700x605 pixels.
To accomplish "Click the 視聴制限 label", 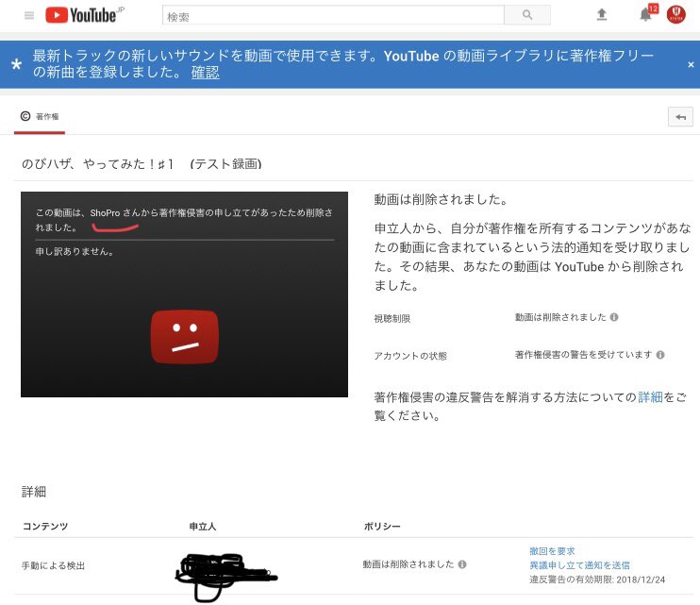I will coord(392,318).
